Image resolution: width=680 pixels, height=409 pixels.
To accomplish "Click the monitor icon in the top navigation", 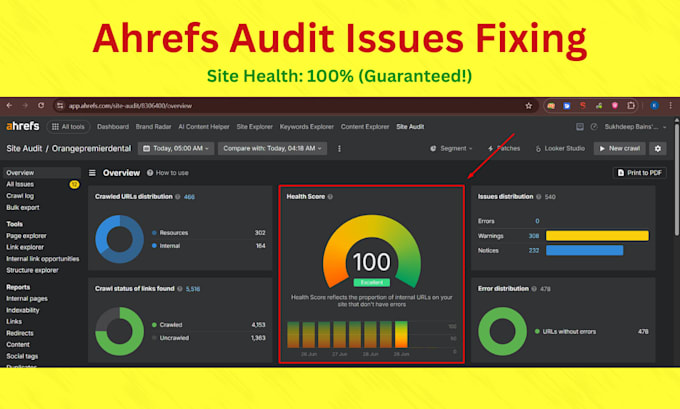I will [579, 127].
